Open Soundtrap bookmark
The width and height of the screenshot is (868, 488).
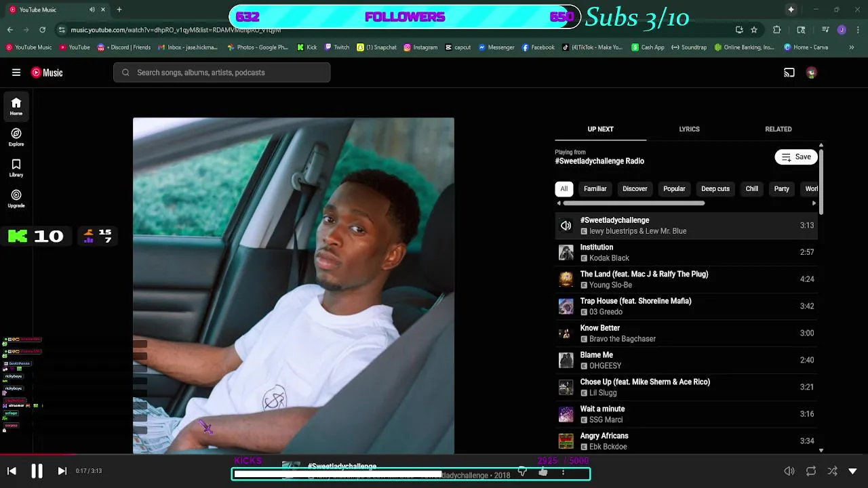coord(689,47)
